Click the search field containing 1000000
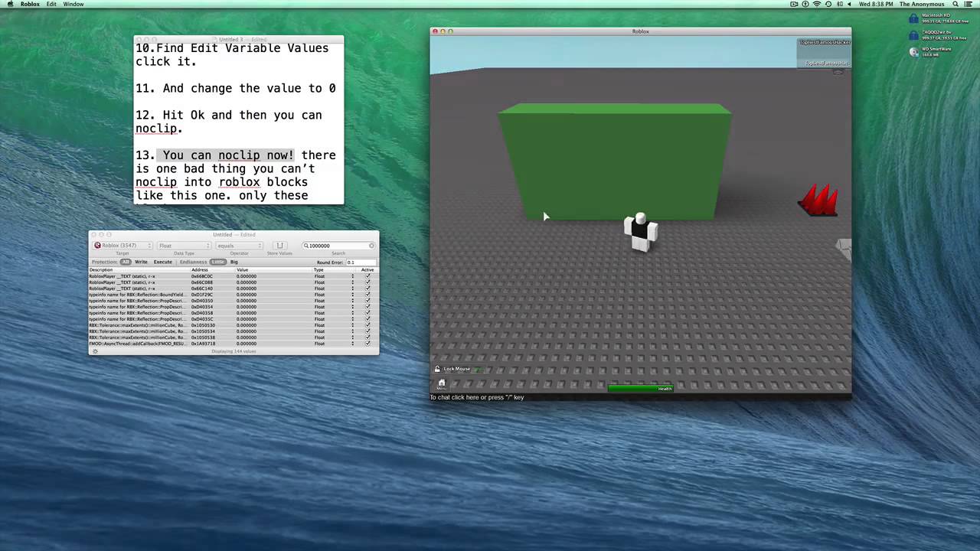The width and height of the screenshot is (980, 551). tap(338, 246)
